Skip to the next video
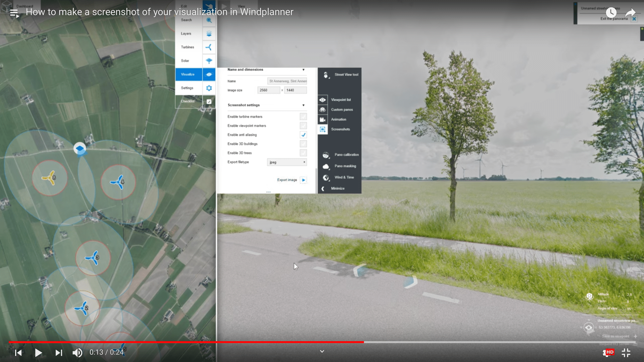The width and height of the screenshot is (644, 362). (59, 353)
